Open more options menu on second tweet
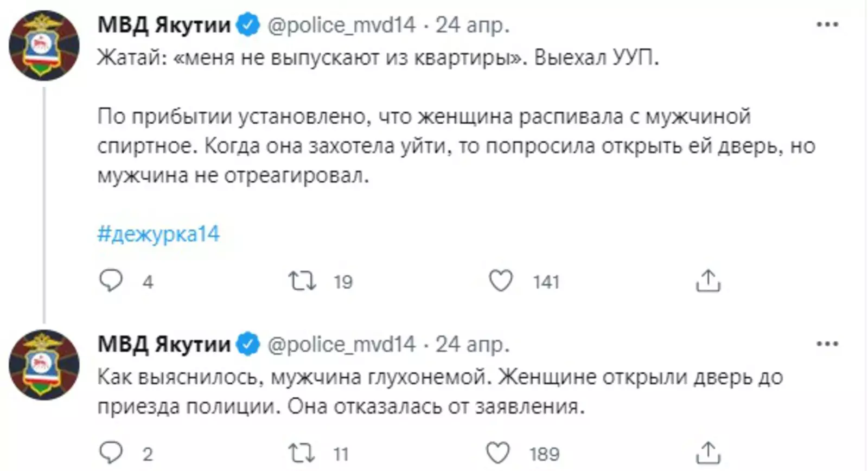The width and height of the screenshot is (868, 471). click(827, 343)
